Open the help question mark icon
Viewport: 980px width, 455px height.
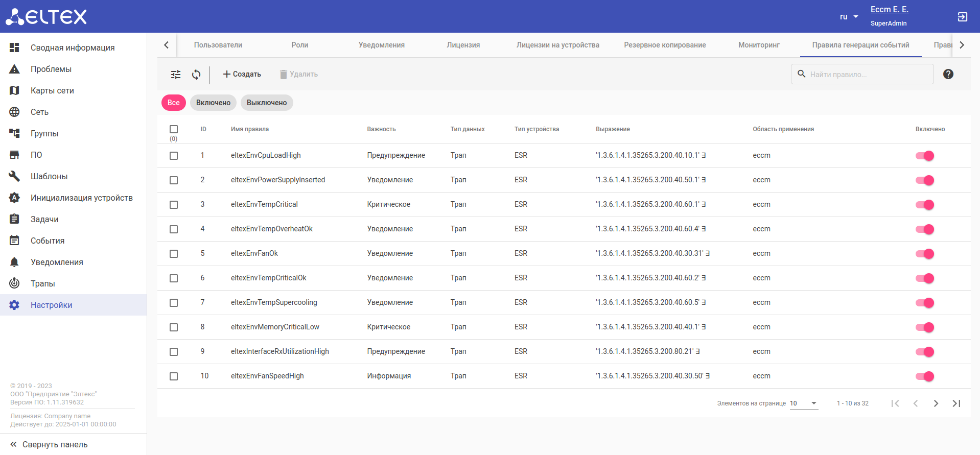point(948,74)
